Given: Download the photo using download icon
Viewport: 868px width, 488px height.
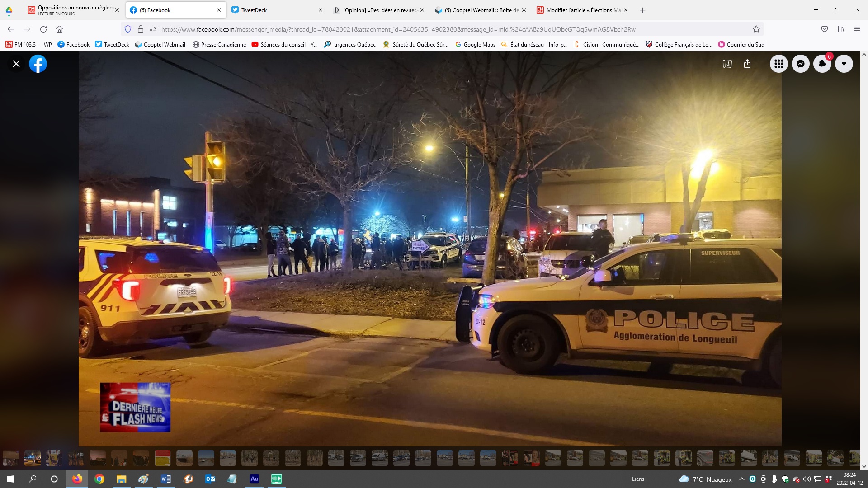Looking at the screenshot, I should pos(727,64).
